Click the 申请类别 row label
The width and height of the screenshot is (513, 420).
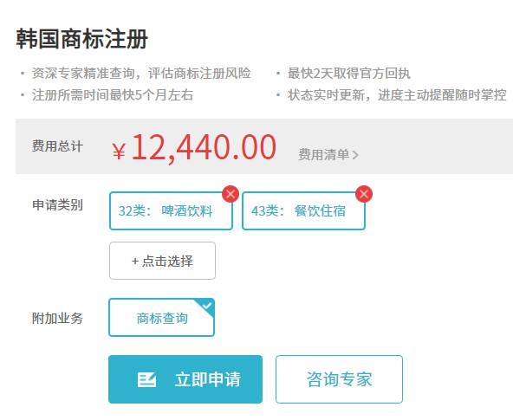[x=57, y=205]
